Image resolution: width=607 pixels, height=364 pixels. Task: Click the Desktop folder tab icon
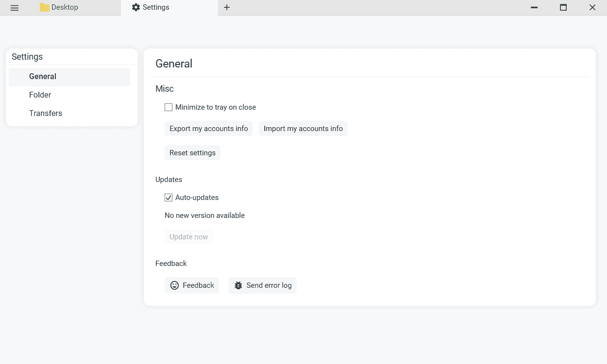point(45,7)
